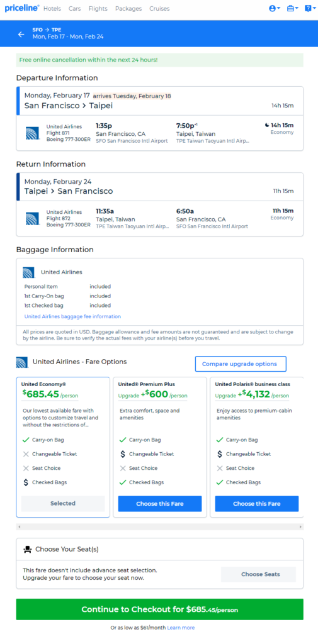The height and width of the screenshot is (644, 318).
Task: Open the Cruises navigation item
Action: 159,9
